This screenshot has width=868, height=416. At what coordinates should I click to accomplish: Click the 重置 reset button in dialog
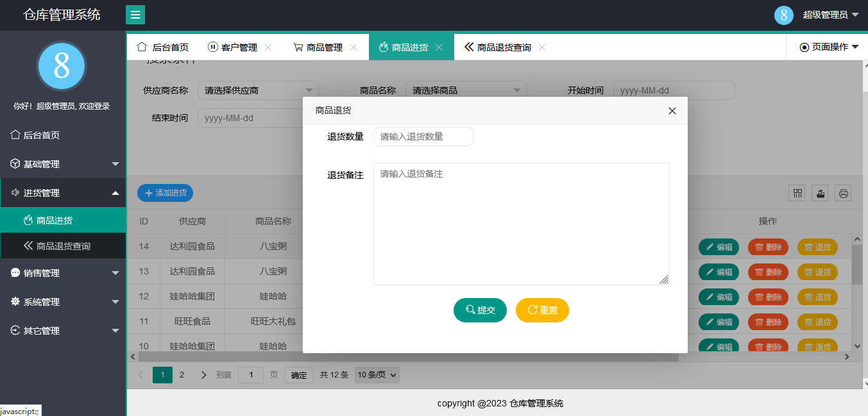[x=542, y=310]
